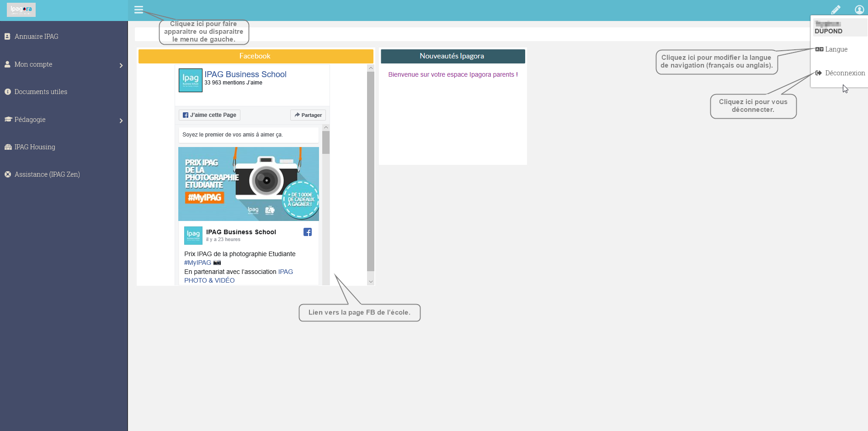Click the Ipagora logo
Viewport: 868px width, 431px height.
click(x=21, y=10)
